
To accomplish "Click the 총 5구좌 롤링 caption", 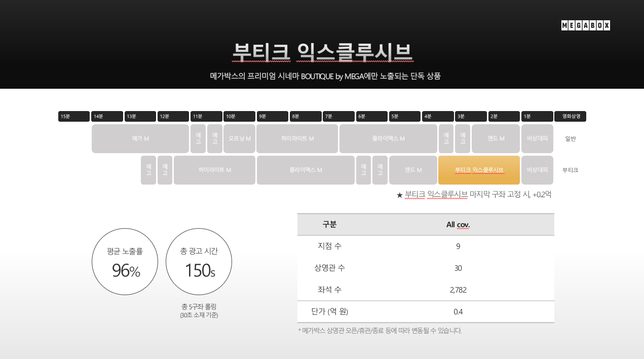I will coord(199,307).
